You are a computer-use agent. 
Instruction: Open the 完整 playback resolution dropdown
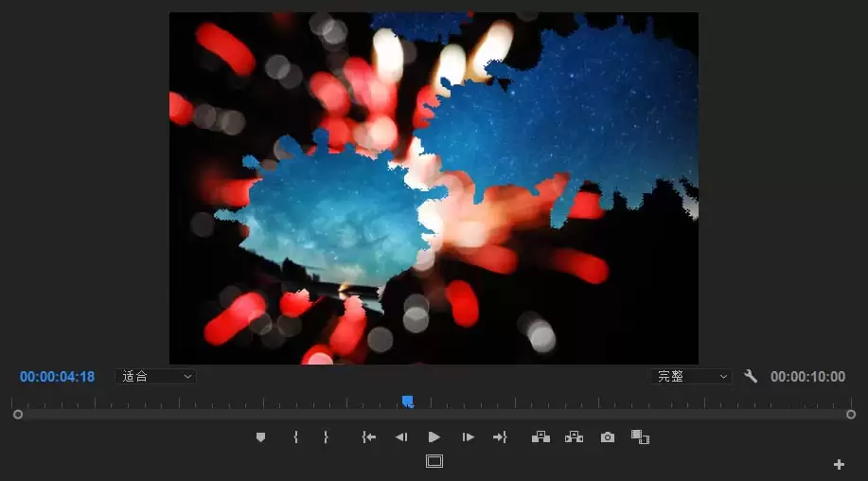coord(691,377)
